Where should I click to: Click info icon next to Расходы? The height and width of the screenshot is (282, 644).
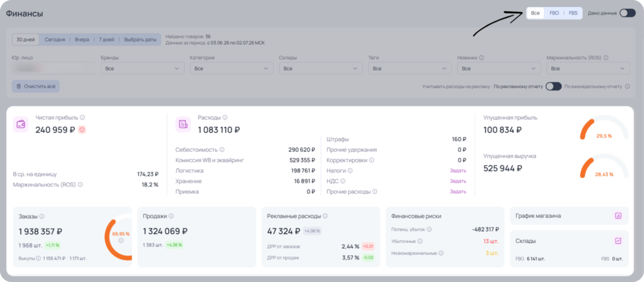pos(225,118)
